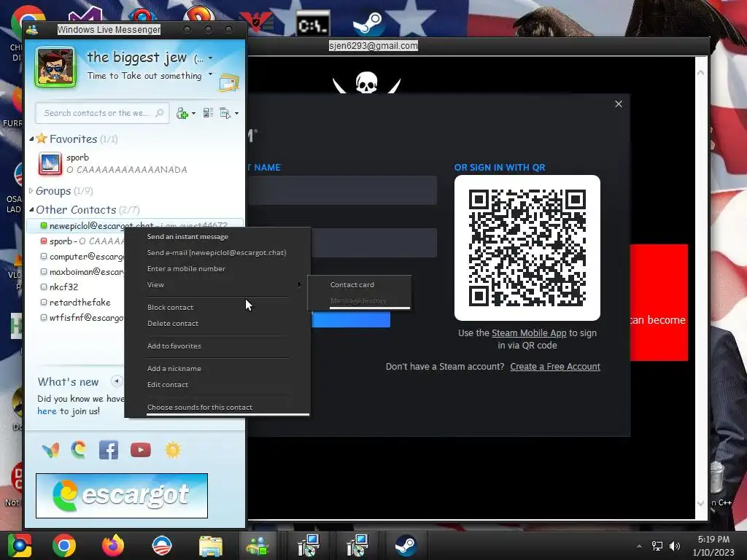Open the Steam Mobile App link
Screen dimensions: 747x560
[x=529, y=332]
